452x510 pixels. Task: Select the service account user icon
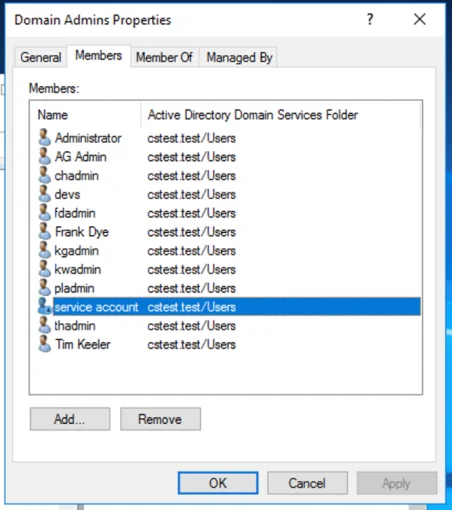[45, 306]
